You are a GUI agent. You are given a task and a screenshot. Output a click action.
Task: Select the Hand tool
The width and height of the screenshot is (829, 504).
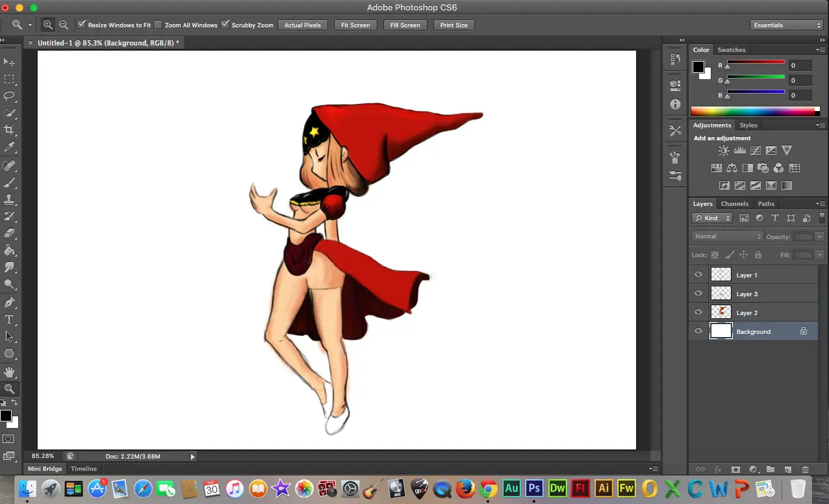9,372
